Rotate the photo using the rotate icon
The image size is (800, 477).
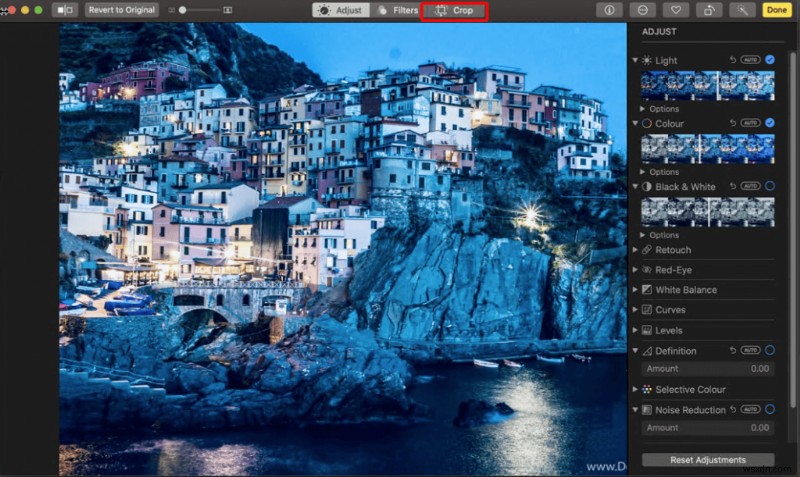pyautogui.click(x=709, y=10)
